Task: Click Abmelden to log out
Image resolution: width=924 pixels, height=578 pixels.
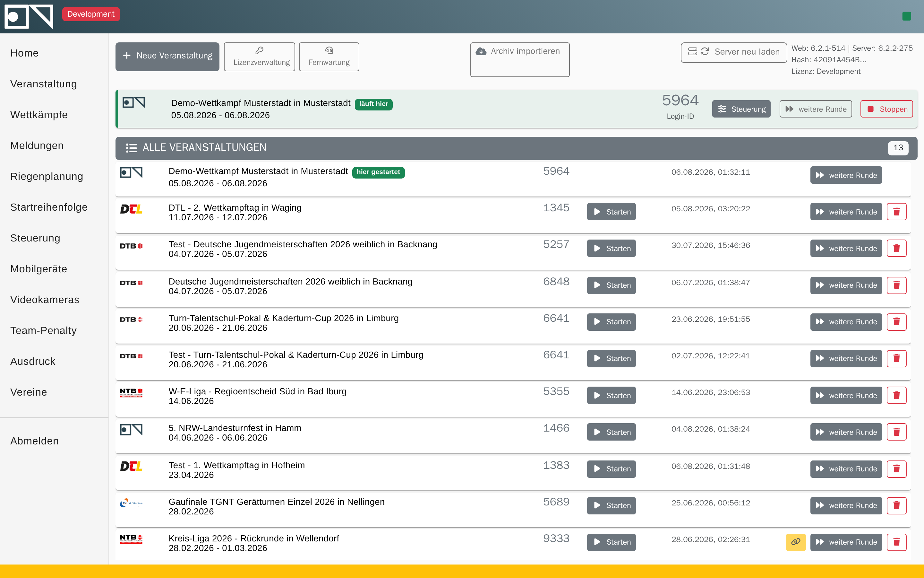Action: point(34,441)
